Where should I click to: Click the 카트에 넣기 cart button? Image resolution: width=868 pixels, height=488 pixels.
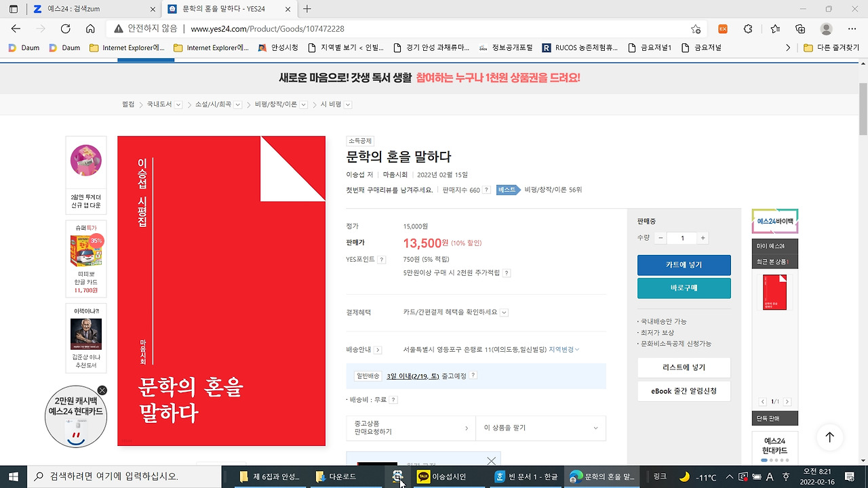pos(684,265)
